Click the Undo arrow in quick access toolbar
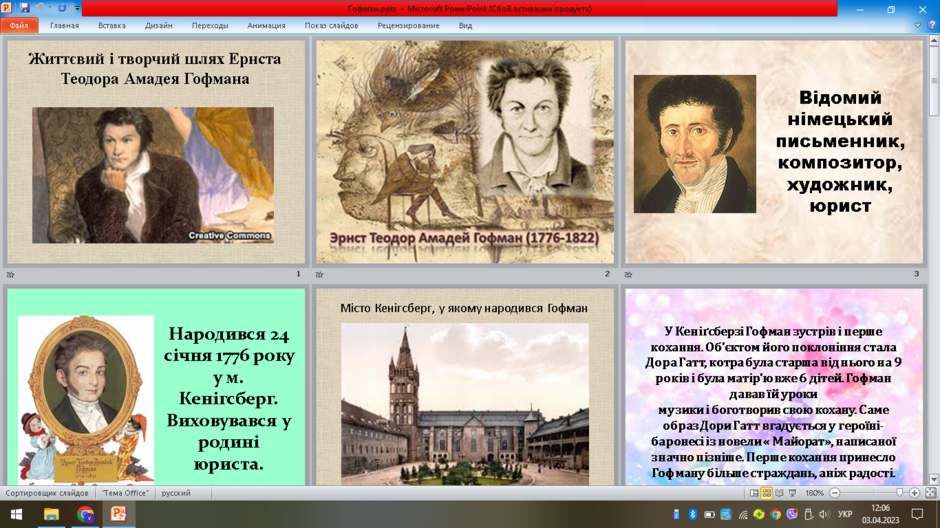Viewport: 940px width, 528px height. tap(40, 8)
